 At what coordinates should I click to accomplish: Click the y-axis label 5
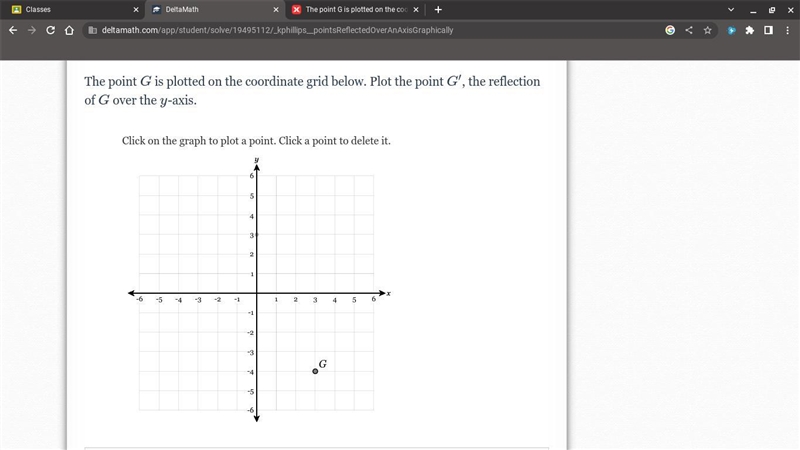tap(252, 196)
